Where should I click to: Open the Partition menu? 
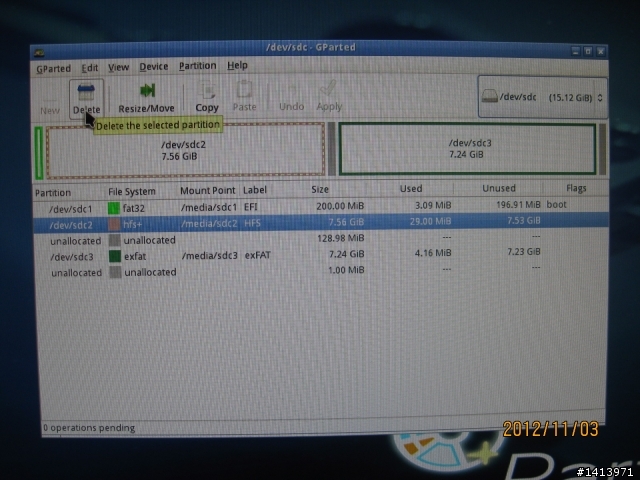point(198,66)
